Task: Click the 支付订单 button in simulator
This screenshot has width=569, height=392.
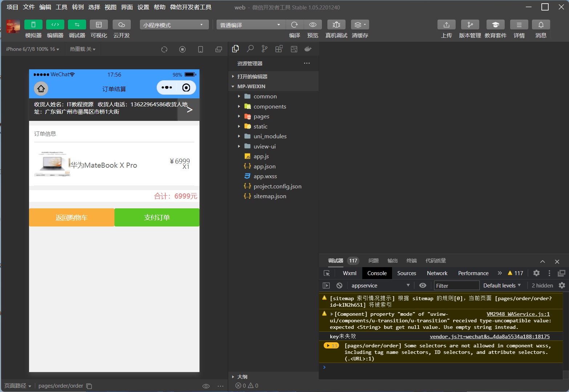Action: pyautogui.click(x=157, y=217)
